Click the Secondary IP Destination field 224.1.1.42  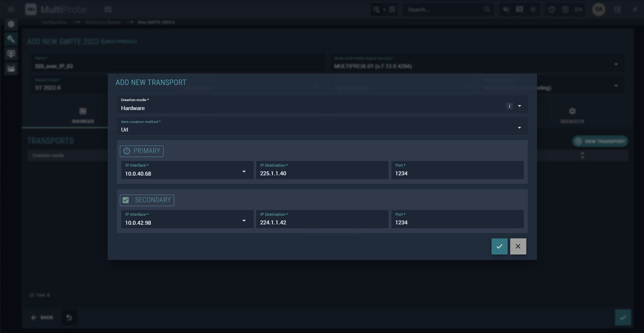click(x=322, y=219)
